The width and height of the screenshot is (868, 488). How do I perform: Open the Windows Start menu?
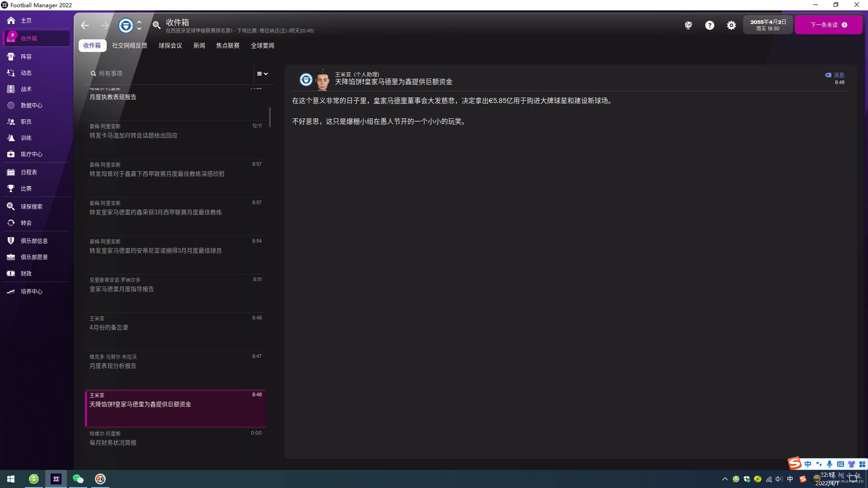coord(11,479)
